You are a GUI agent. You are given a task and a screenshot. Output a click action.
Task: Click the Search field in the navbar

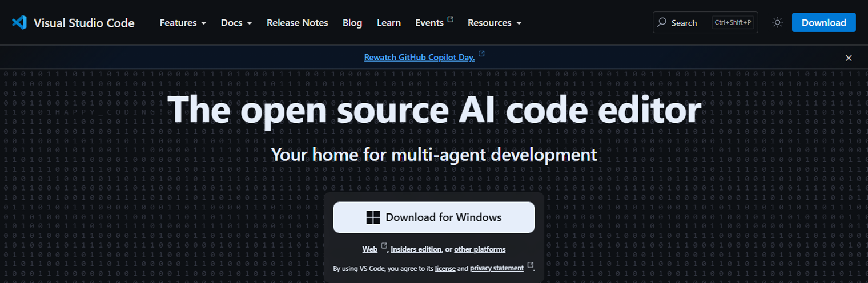[705, 22]
